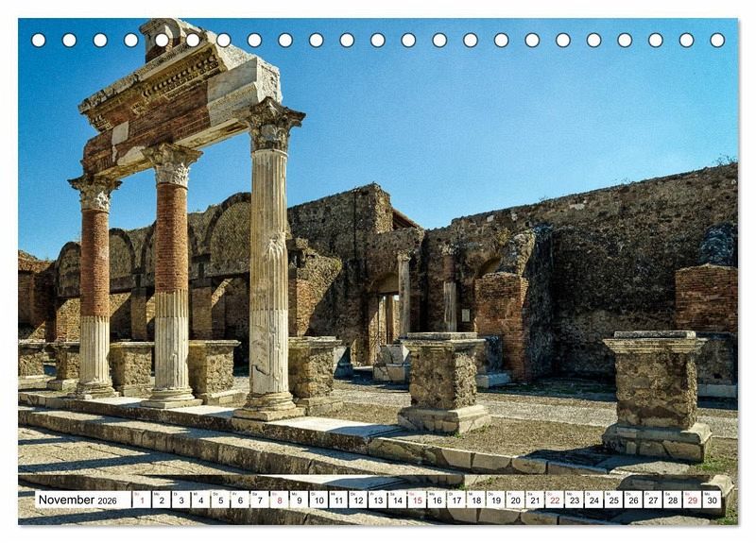Select day 6 in the date row
Image resolution: width=756 pixels, height=543 pixels.
(x=240, y=500)
